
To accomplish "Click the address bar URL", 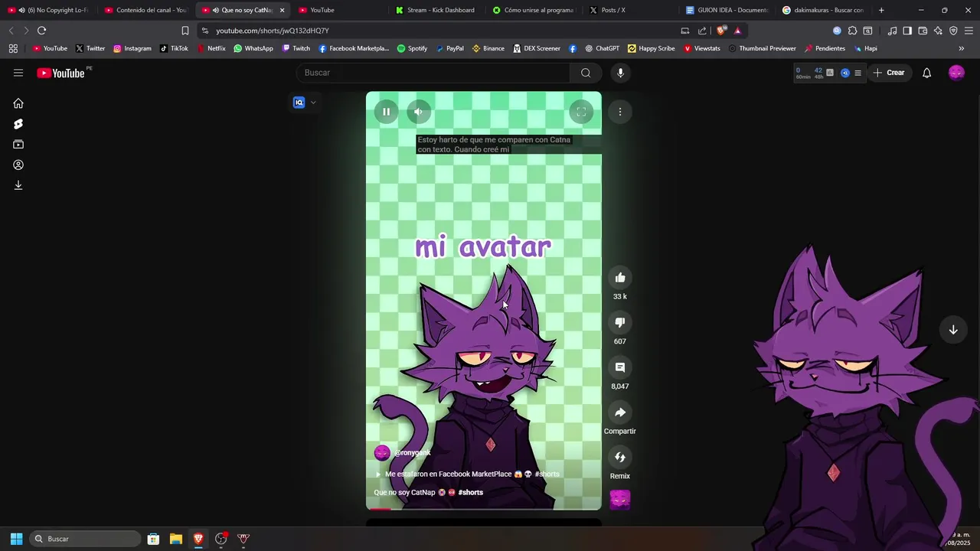I will coord(273,31).
